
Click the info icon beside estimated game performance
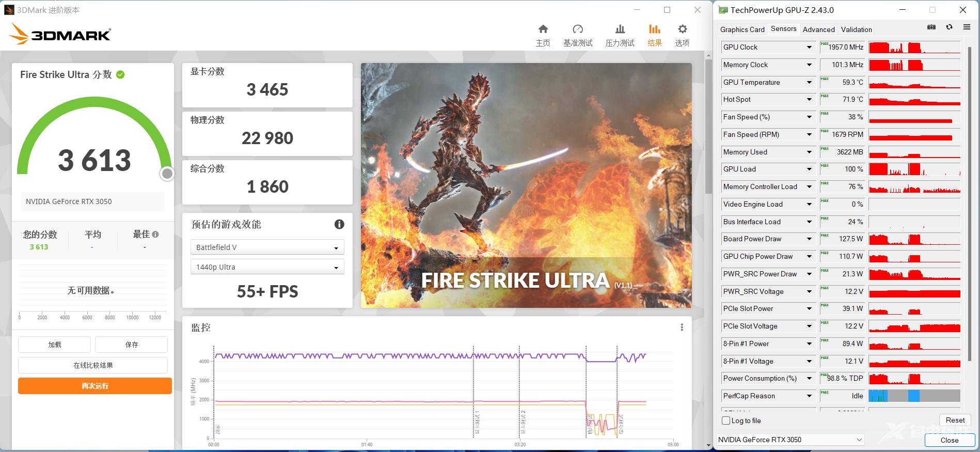coord(339,224)
